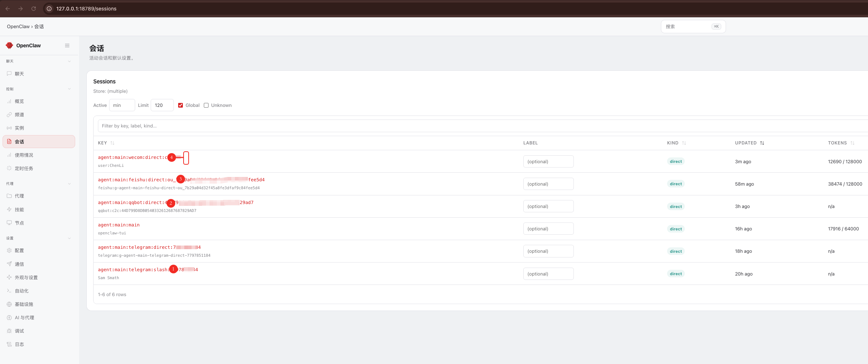The image size is (868, 364).
Task: Open the agent:main:main session link
Action: coord(119,225)
